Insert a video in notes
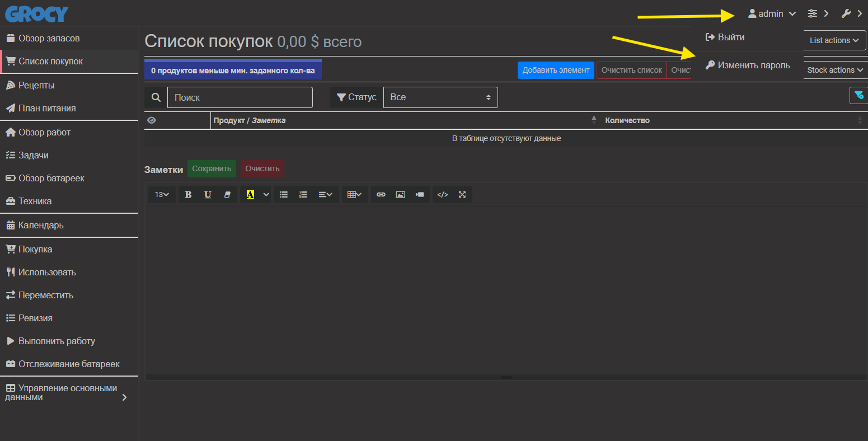 click(x=420, y=194)
